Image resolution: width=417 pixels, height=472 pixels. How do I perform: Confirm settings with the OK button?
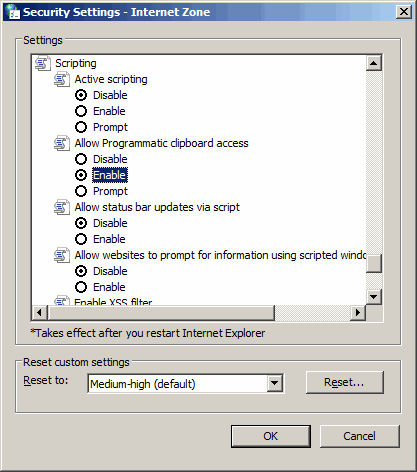(271, 436)
